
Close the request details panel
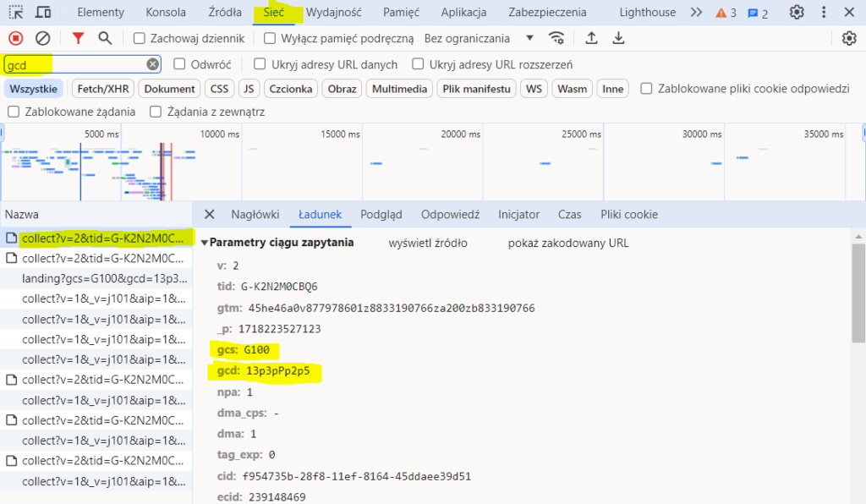coord(210,214)
